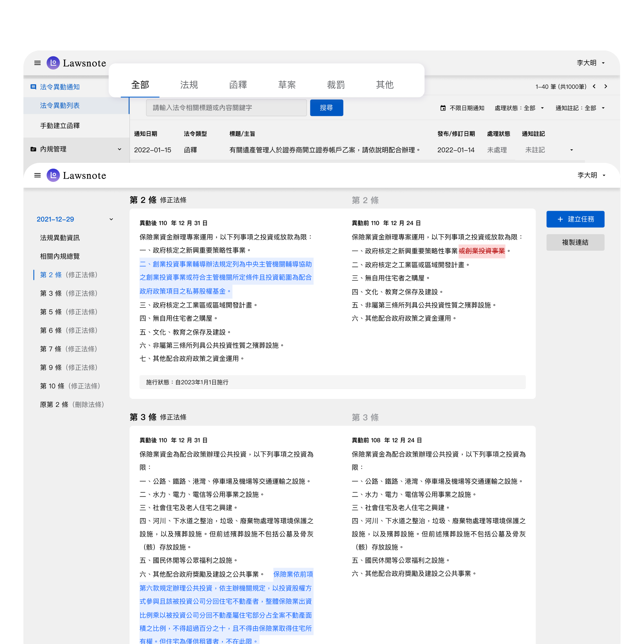Click the Lawsnote logo in top header
The image size is (644, 644).
(x=76, y=63)
